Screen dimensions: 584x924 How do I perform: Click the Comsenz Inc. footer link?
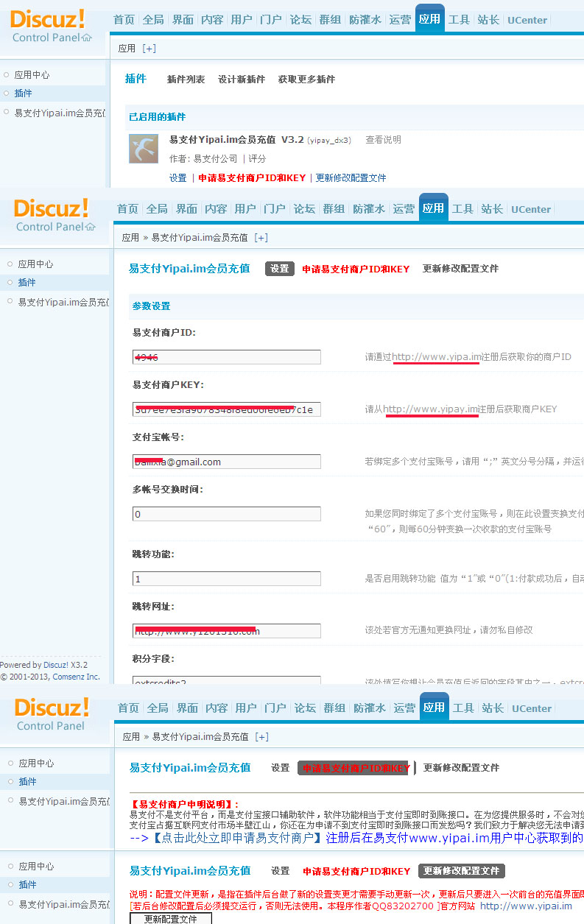click(x=76, y=677)
